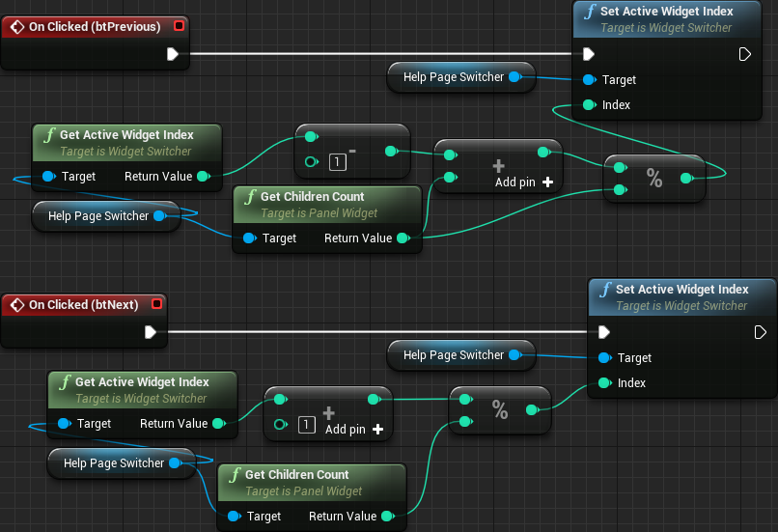Click Target pin of upper Get Active Widget Index
This screenshot has height=532, width=778.
[x=48, y=176]
